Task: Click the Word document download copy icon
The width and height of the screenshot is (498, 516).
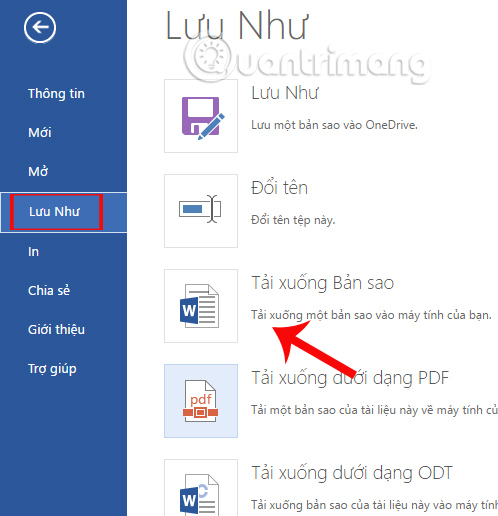Action: tap(201, 306)
